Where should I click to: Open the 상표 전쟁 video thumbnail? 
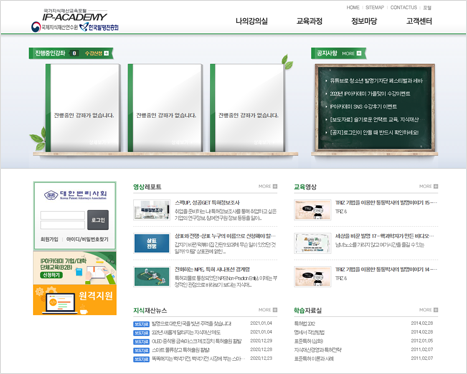pyautogui.click(x=152, y=243)
